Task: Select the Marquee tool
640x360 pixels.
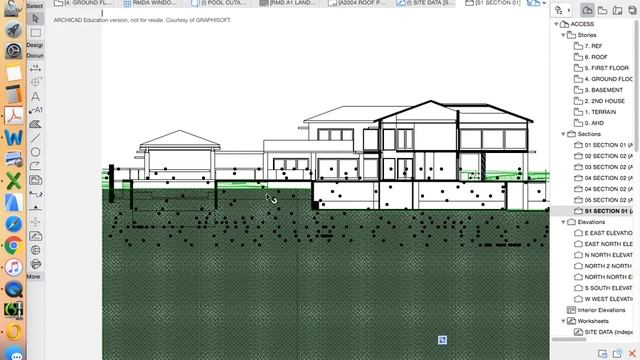Action: pos(36,33)
